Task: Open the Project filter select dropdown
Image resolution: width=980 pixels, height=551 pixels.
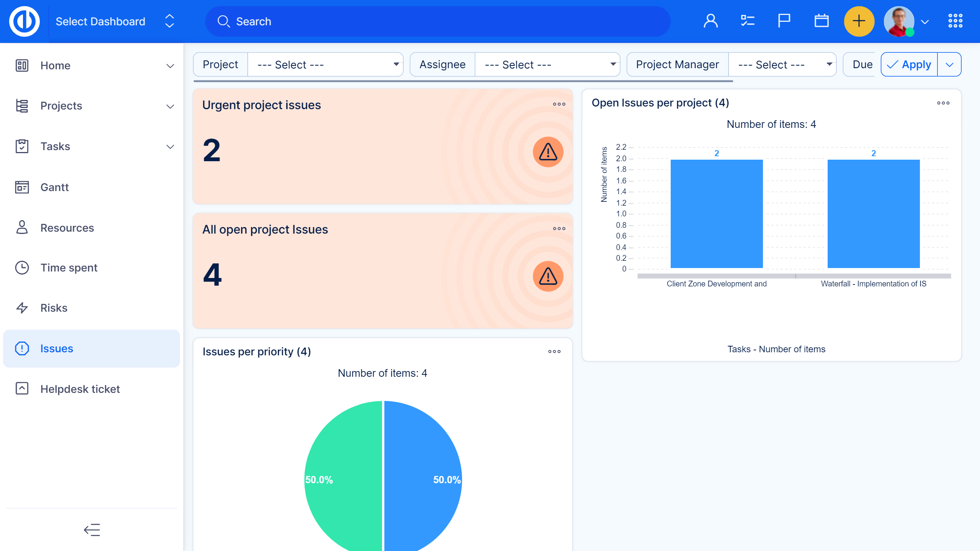Action: tap(325, 65)
